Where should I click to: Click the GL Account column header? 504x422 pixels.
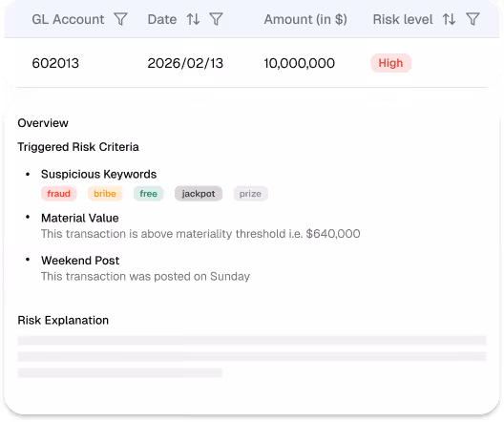pos(68,19)
